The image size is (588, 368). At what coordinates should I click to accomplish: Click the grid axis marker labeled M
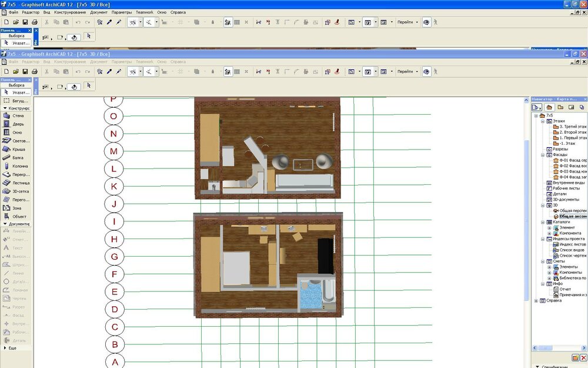tap(114, 152)
